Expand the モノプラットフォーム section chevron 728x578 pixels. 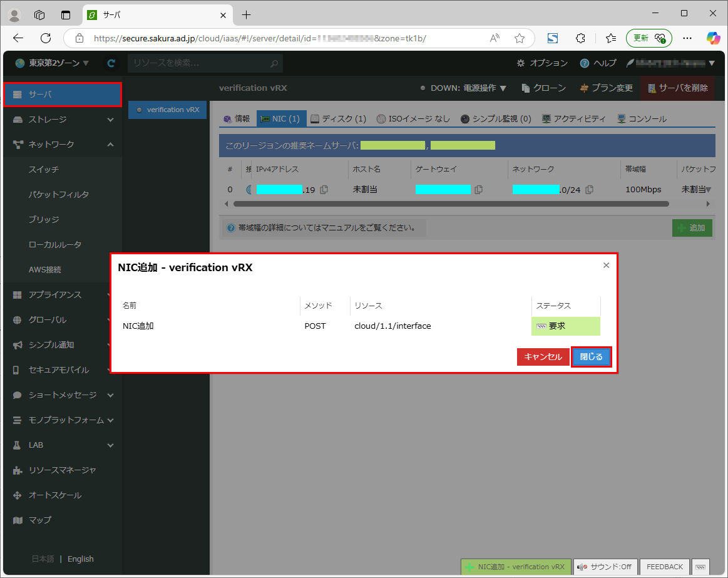click(x=111, y=420)
